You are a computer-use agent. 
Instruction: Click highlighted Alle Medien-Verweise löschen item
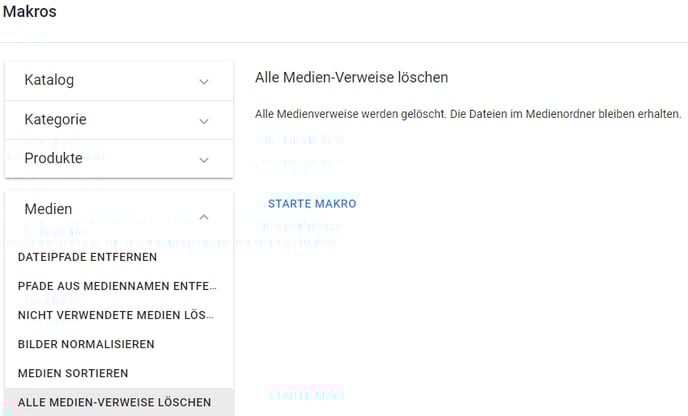pyautogui.click(x=114, y=402)
